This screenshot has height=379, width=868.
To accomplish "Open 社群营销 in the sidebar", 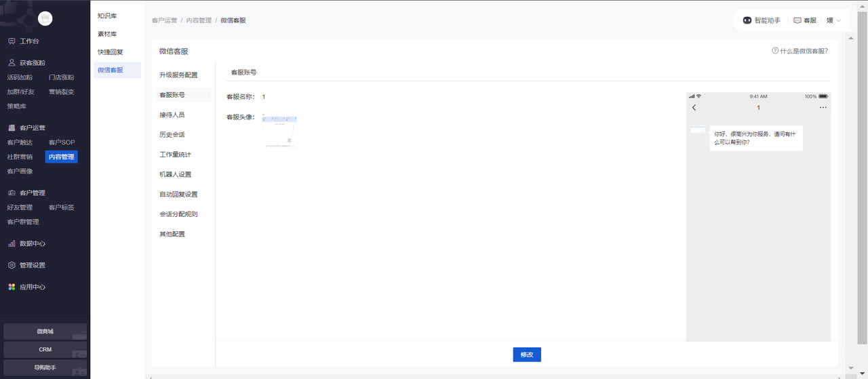I will (x=20, y=157).
